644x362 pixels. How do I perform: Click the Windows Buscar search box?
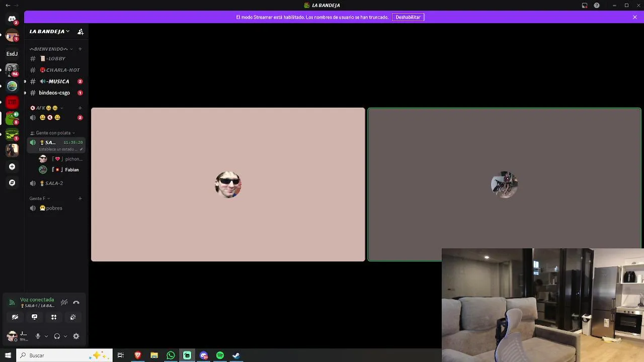[64, 355]
